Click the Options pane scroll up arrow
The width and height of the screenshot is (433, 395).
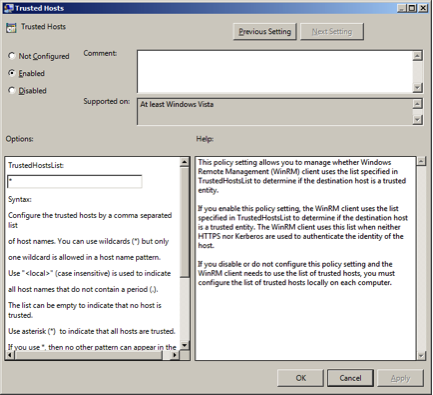[x=185, y=162]
